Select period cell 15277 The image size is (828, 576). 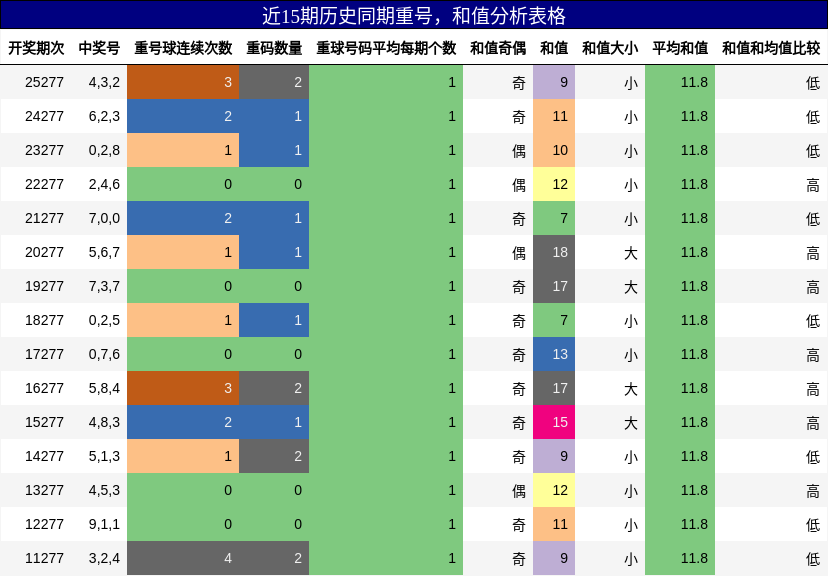(x=44, y=422)
